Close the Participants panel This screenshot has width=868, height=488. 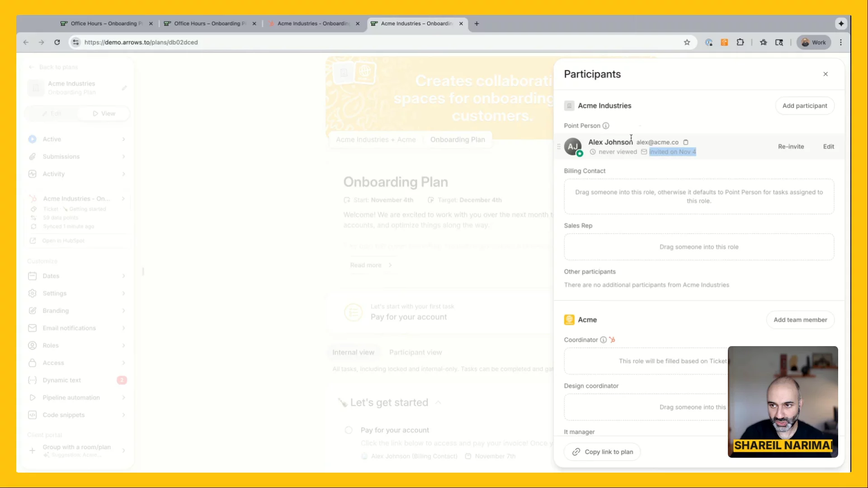tap(826, 74)
